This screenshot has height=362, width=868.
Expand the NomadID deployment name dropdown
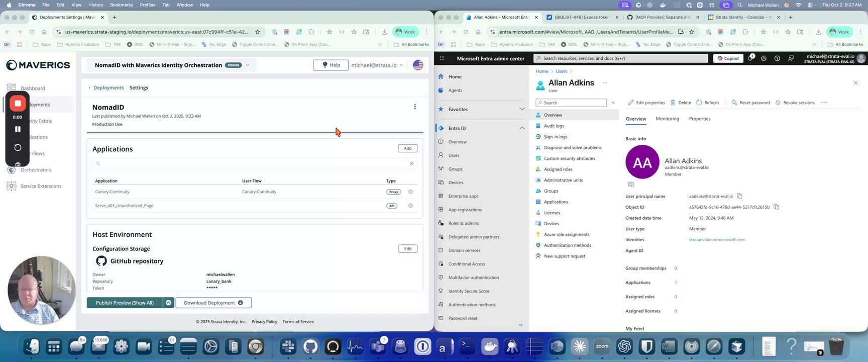pyautogui.click(x=248, y=65)
